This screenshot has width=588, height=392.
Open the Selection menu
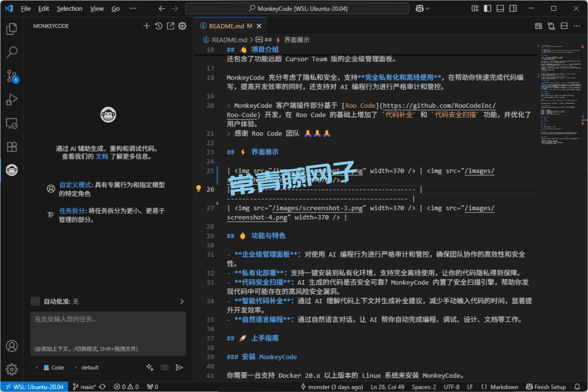point(69,8)
